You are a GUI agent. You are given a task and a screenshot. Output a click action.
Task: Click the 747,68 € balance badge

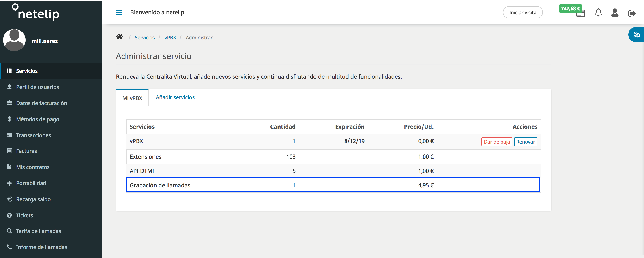570,8
